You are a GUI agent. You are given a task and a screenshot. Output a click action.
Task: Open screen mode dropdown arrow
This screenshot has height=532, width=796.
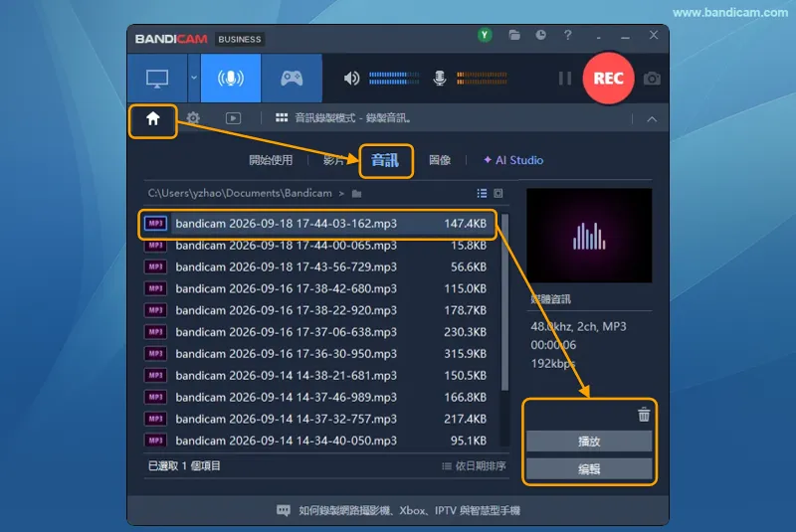pos(194,79)
